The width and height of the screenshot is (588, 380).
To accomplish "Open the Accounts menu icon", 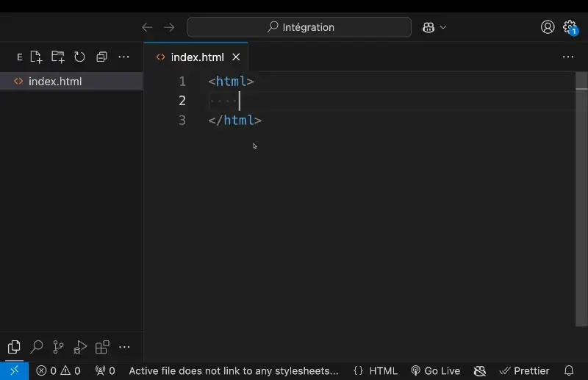I will [x=548, y=27].
